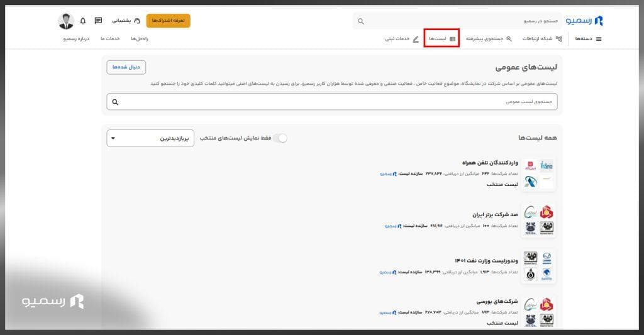The height and width of the screenshot is (335, 644).
Task: Open the دسته‌ها categories menu
Action: click(588, 38)
